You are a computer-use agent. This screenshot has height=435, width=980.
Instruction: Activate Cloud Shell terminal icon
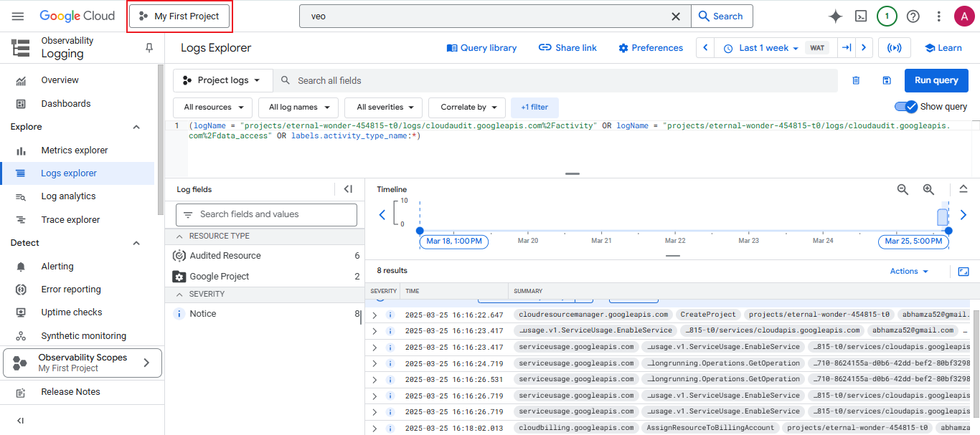(861, 16)
